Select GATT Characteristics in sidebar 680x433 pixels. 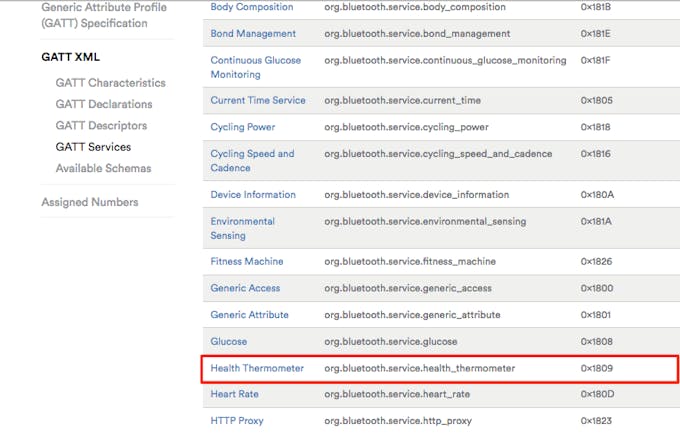(110, 83)
